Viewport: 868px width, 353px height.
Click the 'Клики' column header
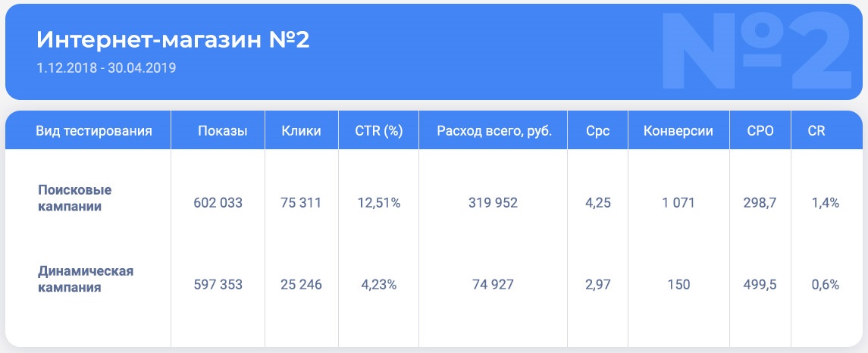point(301,130)
